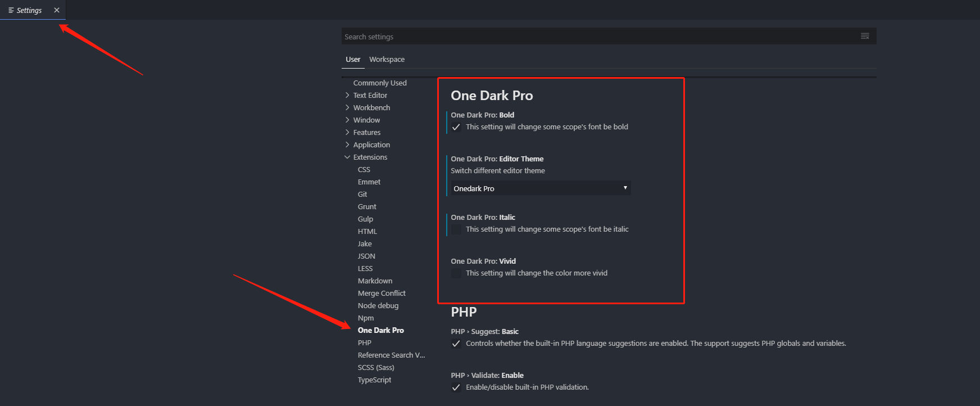Select Commonly Used in settings tree
Image resolution: width=980 pixels, height=406 pixels.
380,83
